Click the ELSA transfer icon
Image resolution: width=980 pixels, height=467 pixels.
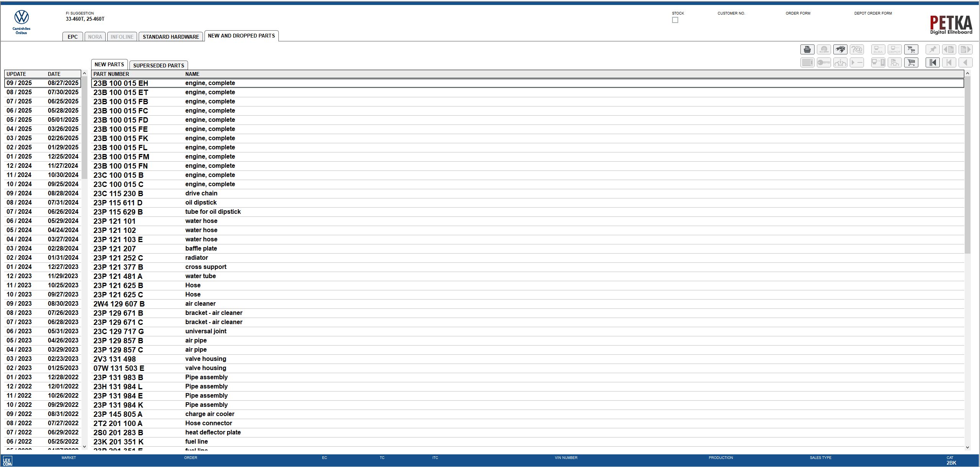(x=878, y=49)
